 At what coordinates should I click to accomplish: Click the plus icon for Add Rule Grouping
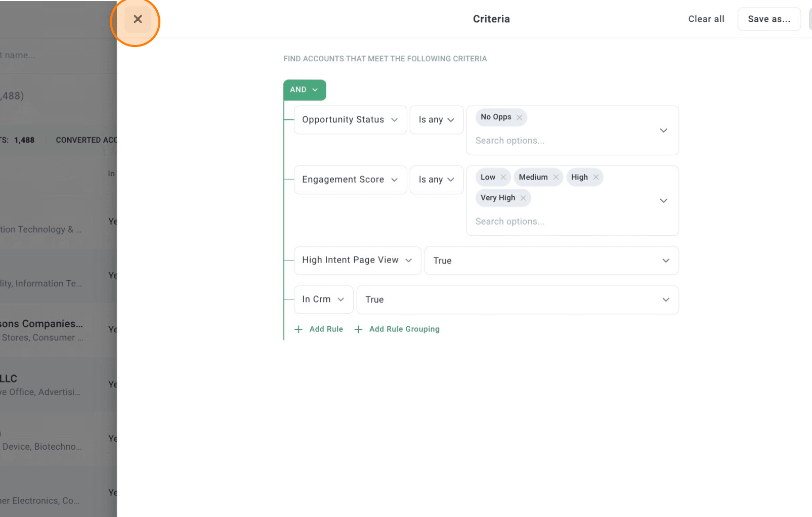coord(358,329)
